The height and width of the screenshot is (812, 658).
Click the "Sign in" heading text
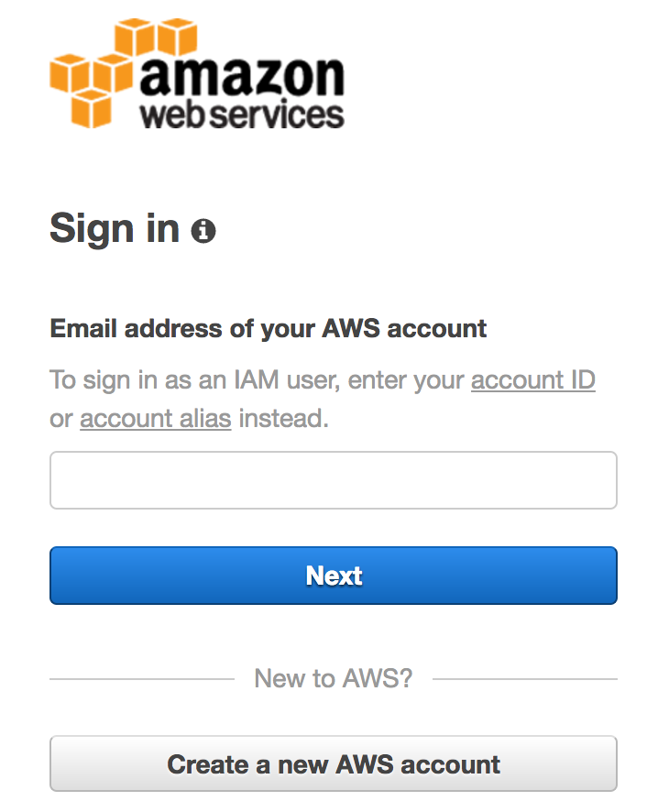click(x=115, y=228)
